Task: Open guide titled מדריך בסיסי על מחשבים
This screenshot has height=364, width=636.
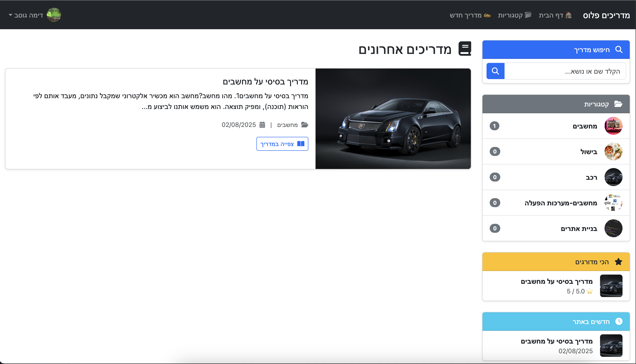Action: (266, 82)
